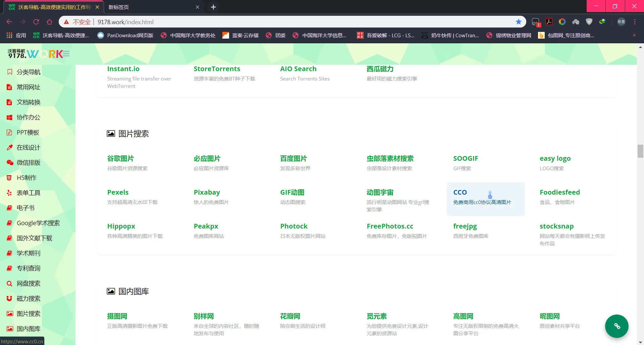644x345 pixels.
Task: Open the CCO image site card
Action: [x=486, y=199]
